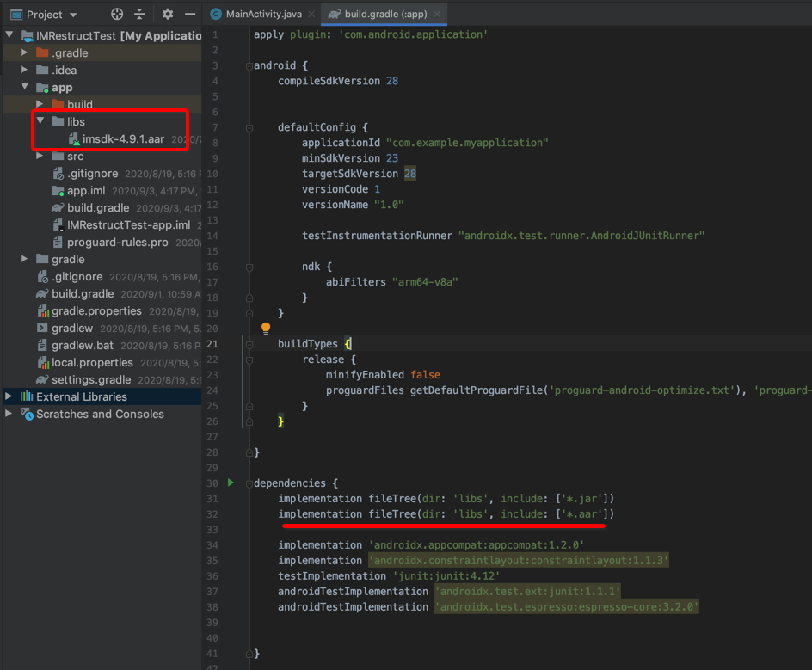Select gradle.properties in project tree

pyautogui.click(x=96, y=310)
